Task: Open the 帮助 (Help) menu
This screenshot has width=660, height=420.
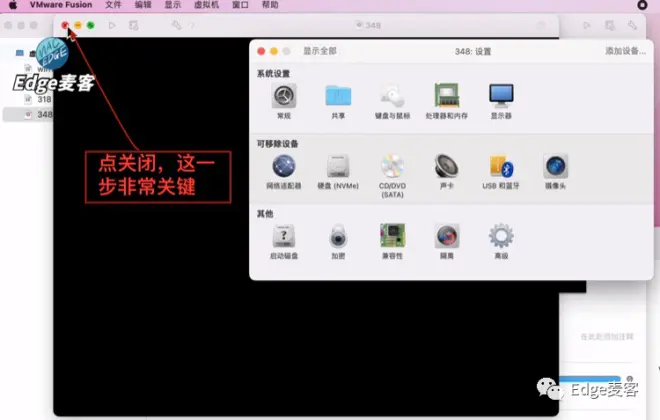Action: tap(270, 5)
